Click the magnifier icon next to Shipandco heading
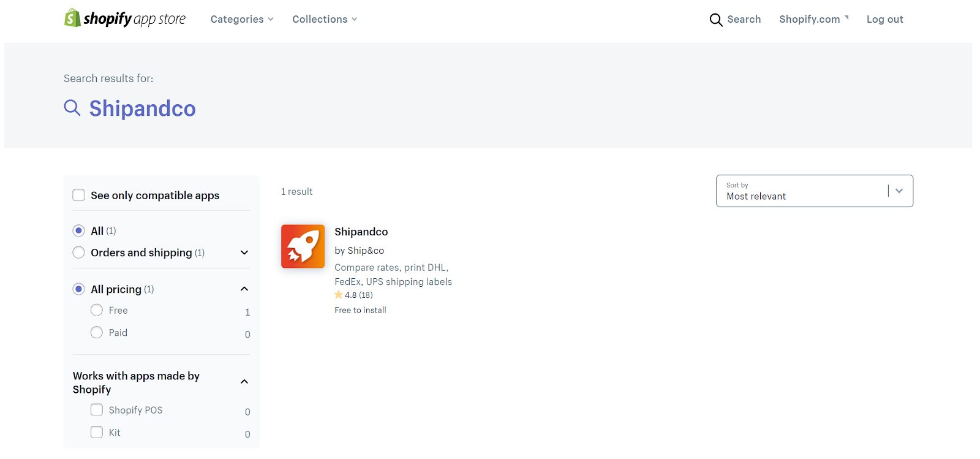 (72, 108)
